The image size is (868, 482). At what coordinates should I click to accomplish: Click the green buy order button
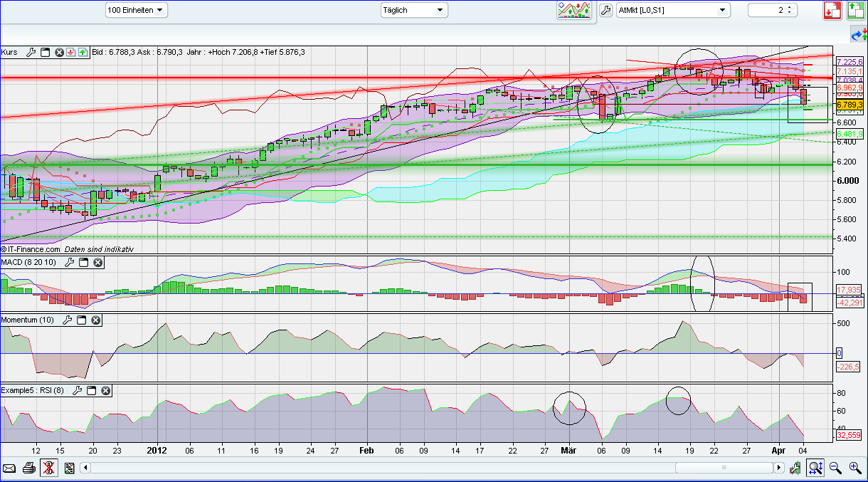pyautogui.click(x=856, y=10)
